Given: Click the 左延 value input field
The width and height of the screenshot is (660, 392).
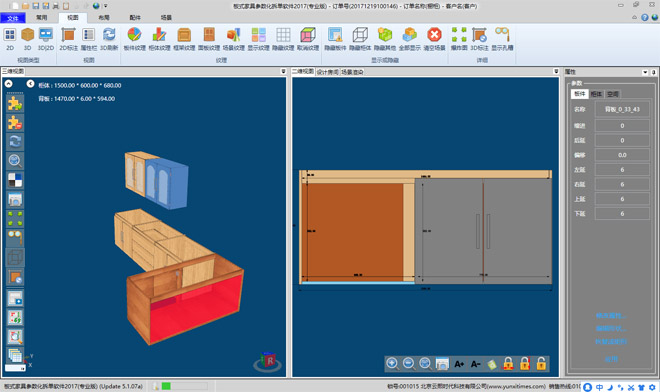Looking at the screenshot, I should tap(622, 170).
